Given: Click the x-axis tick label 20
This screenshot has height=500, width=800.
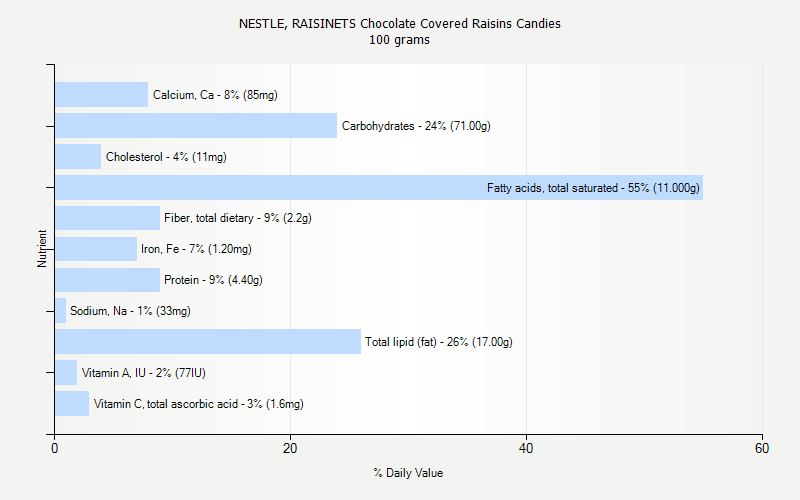Looking at the screenshot, I should click(291, 449).
